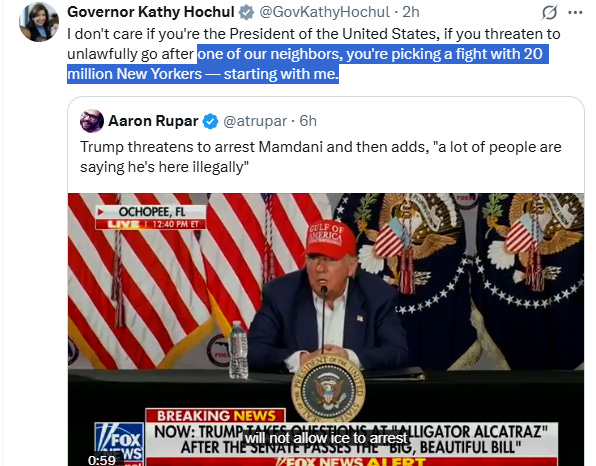Open the Aaron Rupar display name
The width and height of the screenshot is (596, 466).
click(x=153, y=121)
